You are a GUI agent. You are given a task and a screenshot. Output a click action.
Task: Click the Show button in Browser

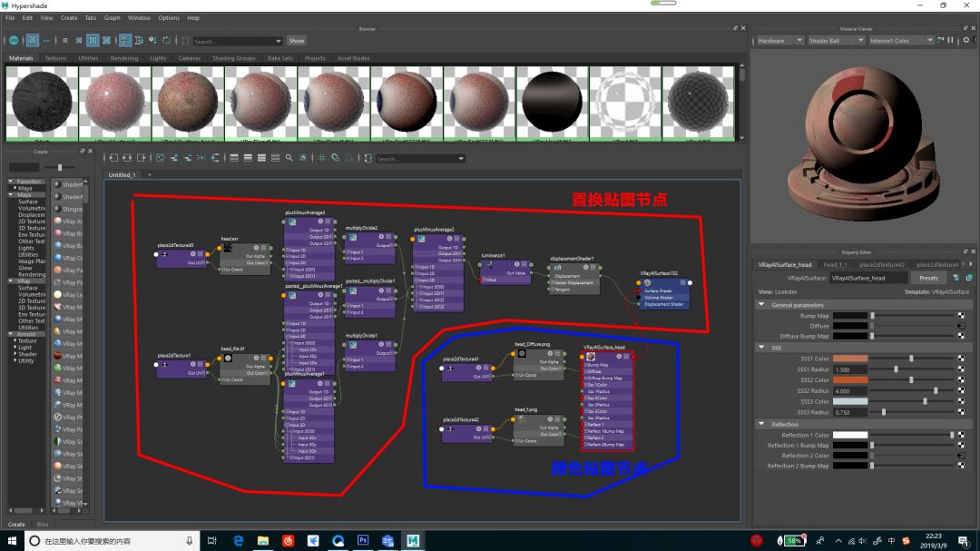(x=296, y=41)
